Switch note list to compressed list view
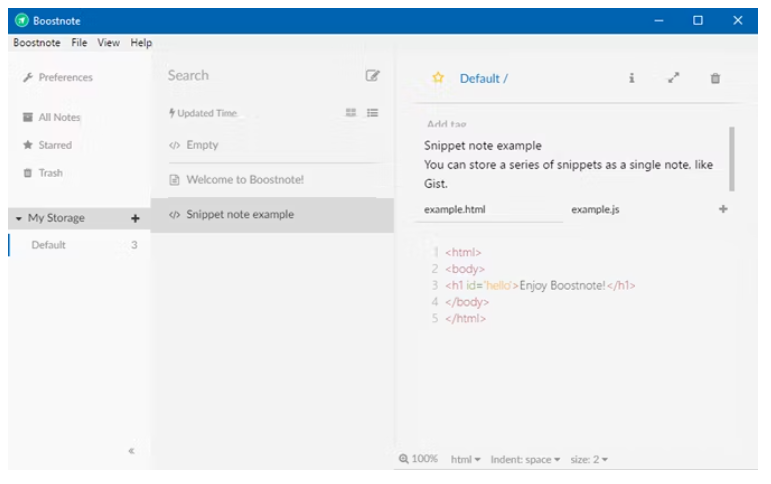Image resolution: width=771 pixels, height=484 pixels. (372, 113)
